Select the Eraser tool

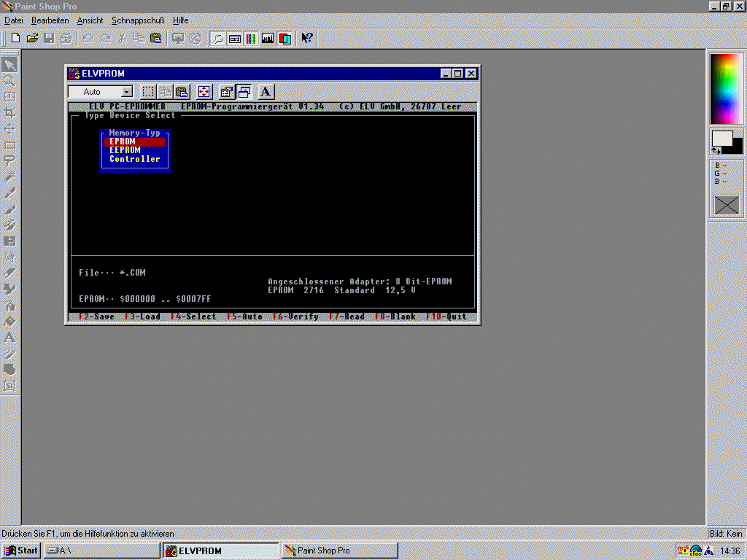click(x=9, y=273)
